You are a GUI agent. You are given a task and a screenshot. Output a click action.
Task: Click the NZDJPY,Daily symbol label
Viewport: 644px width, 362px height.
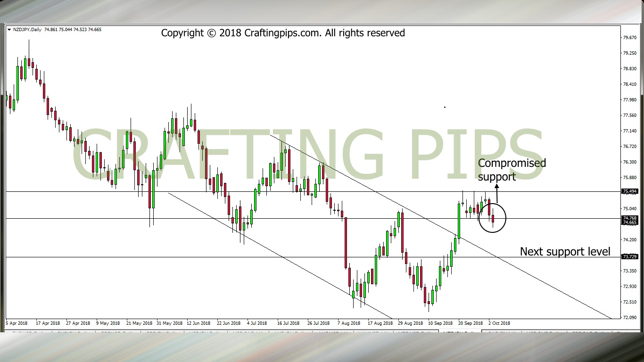(x=27, y=30)
